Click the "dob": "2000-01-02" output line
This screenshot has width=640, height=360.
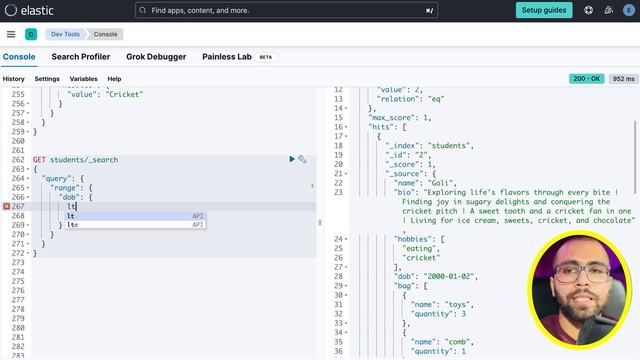(436, 276)
